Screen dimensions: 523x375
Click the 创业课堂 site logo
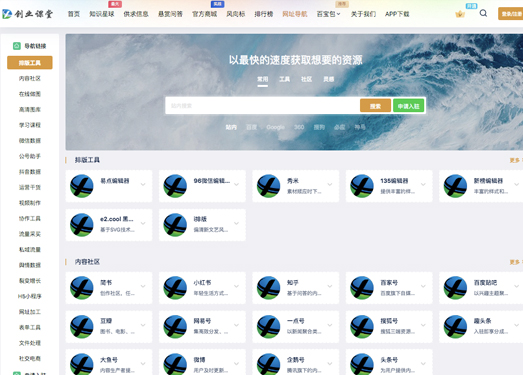[x=27, y=14]
